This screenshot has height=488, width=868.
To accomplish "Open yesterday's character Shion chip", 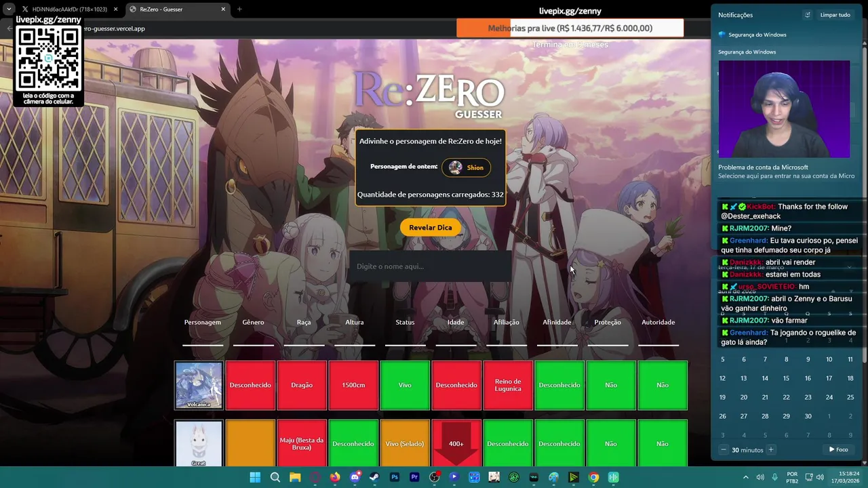I will 467,167.
